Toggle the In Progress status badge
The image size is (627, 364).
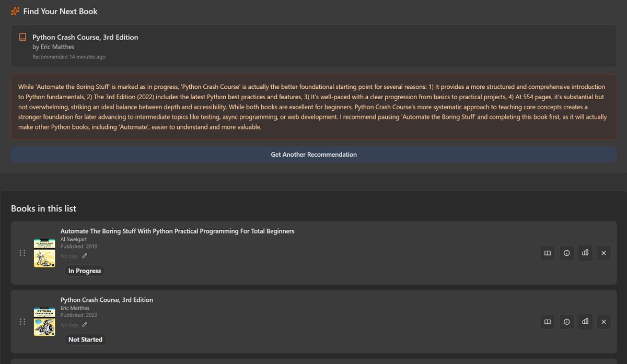85,271
